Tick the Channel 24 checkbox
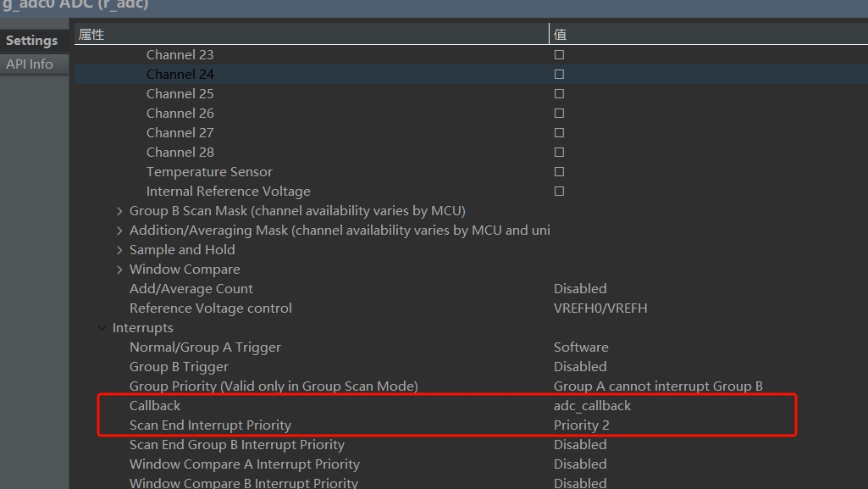This screenshot has width=868, height=489. point(559,74)
